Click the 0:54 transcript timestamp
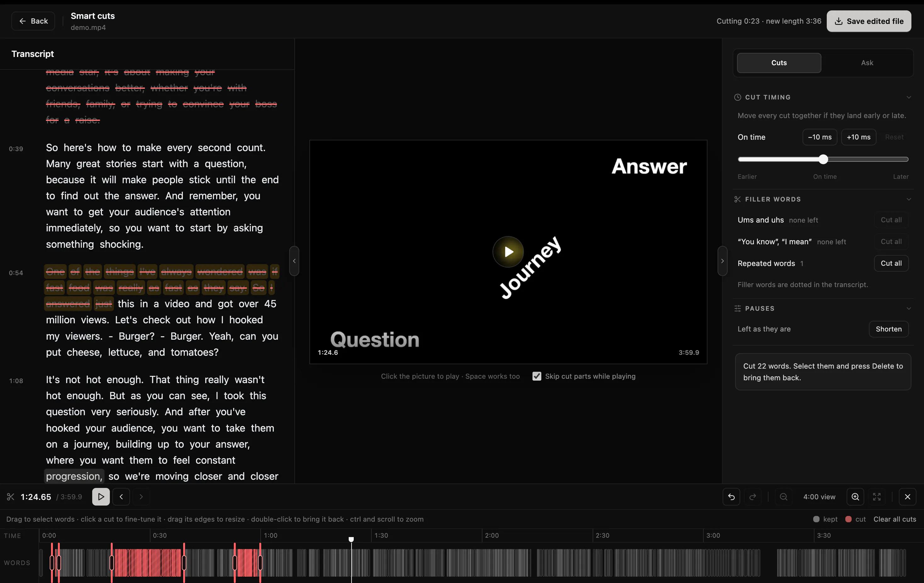This screenshot has width=924, height=583. [16, 273]
